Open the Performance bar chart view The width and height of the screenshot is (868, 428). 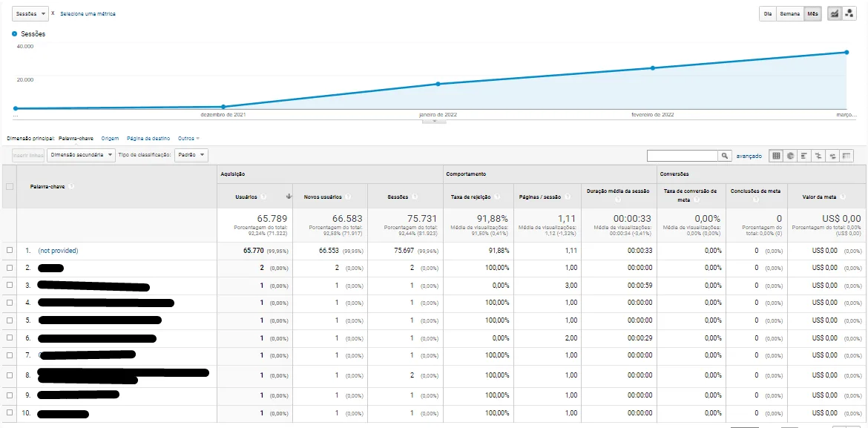(x=805, y=156)
